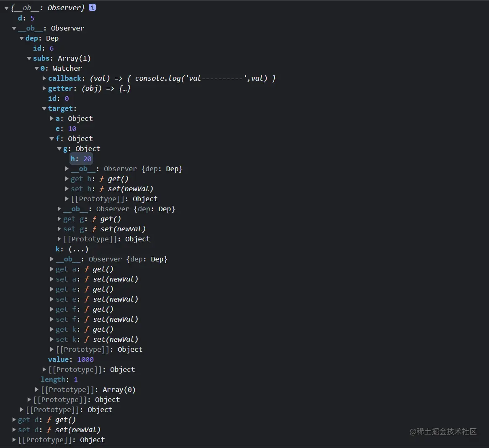Expand the a: Object property
This screenshot has width=489, height=448.
(52, 119)
